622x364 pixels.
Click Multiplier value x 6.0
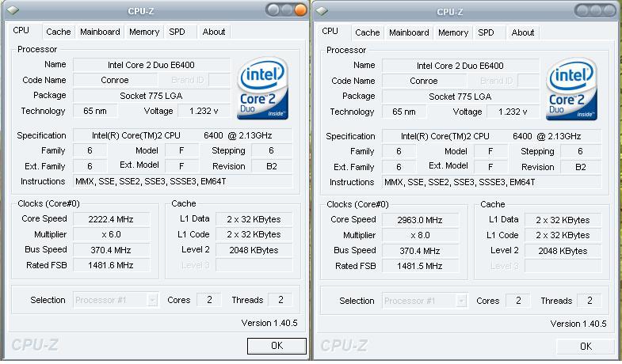[111, 234]
